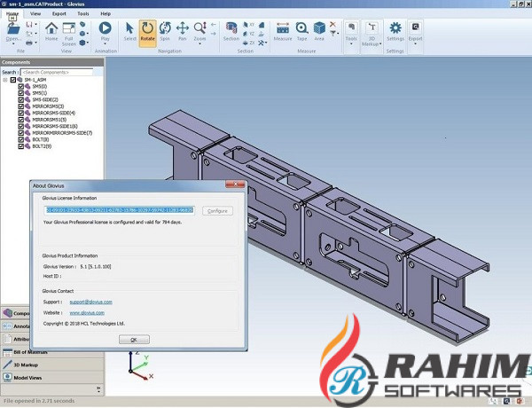This screenshot has height=408, width=532.
Task: Click the Search Components input field
Action: pos(57,73)
